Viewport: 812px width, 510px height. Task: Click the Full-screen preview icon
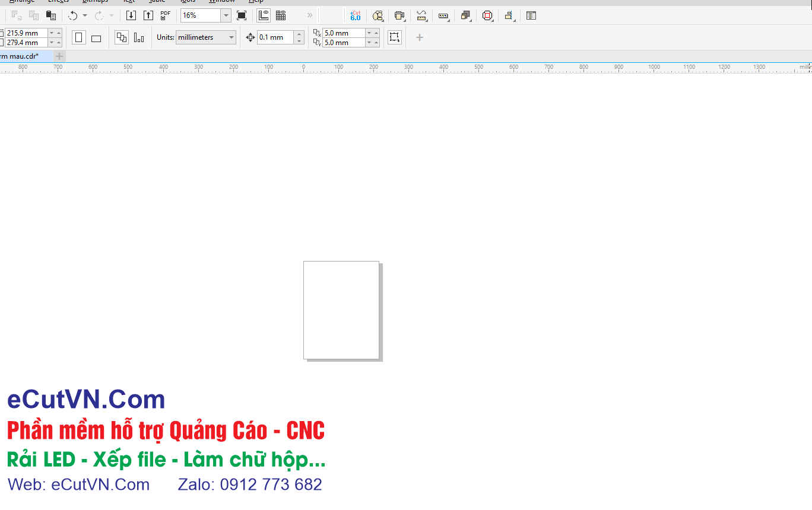[x=242, y=15]
